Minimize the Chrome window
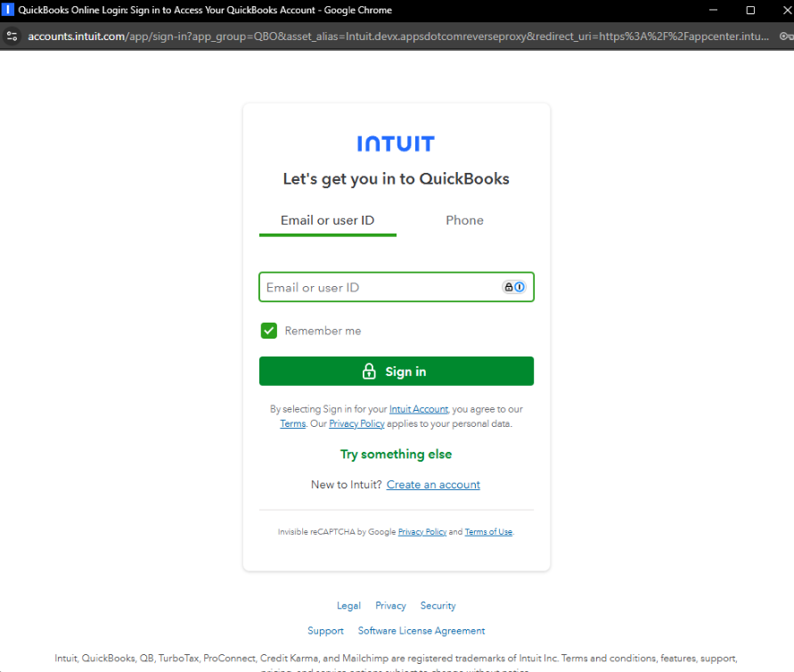This screenshot has width=794, height=672. (x=713, y=10)
